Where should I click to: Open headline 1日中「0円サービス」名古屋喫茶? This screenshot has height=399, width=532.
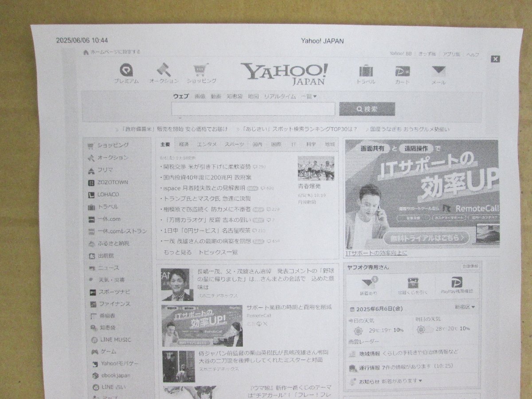207,231
